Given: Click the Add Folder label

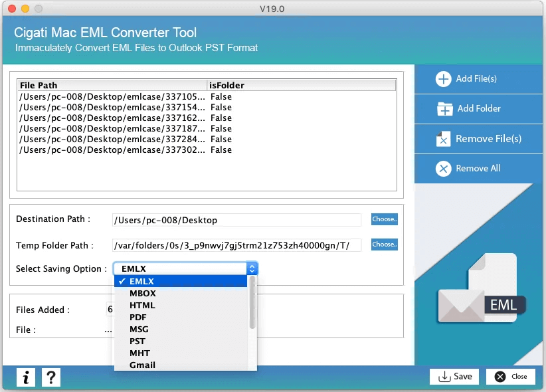Looking at the screenshot, I should click(479, 109).
